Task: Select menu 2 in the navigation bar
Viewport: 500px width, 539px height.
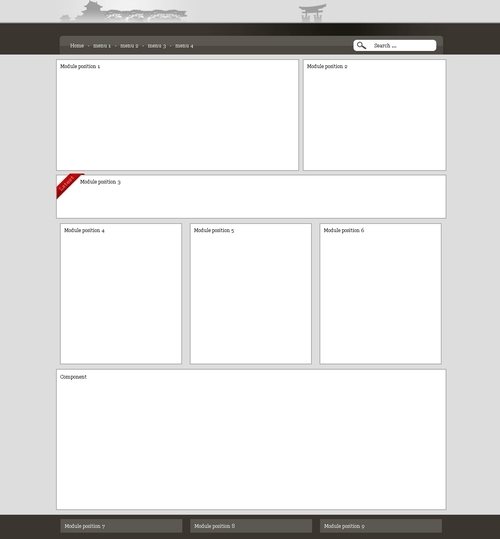Action: [129, 46]
